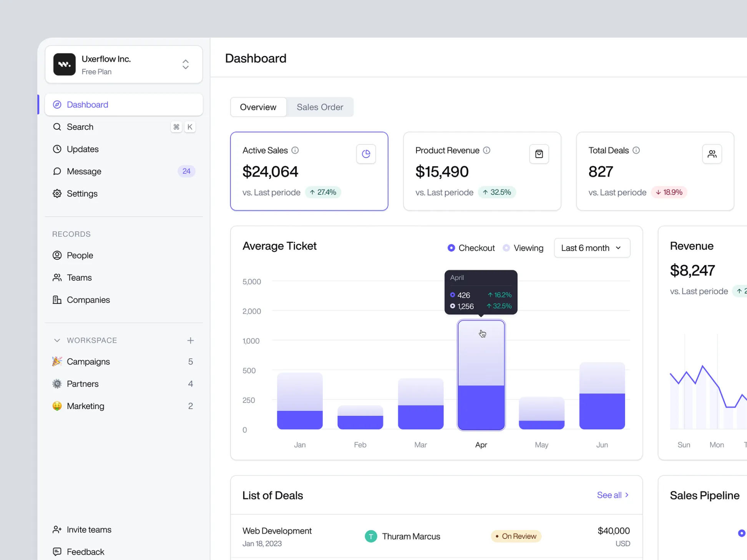Screen dimensions: 747x560
Task: Open the Search icon in the sidebar
Action: coord(57,127)
